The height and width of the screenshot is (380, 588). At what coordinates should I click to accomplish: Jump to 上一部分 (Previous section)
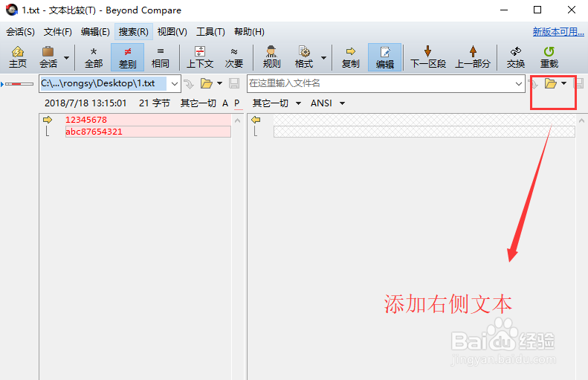pyautogui.click(x=473, y=57)
